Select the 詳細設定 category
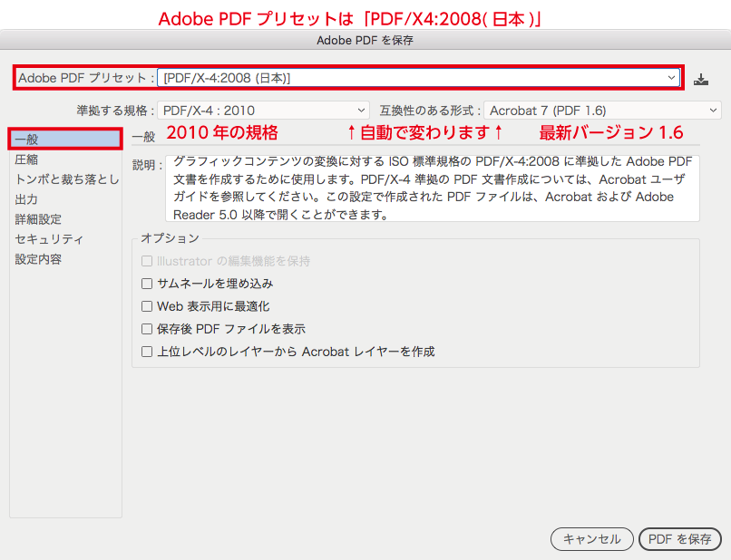731x560 pixels. [38, 219]
